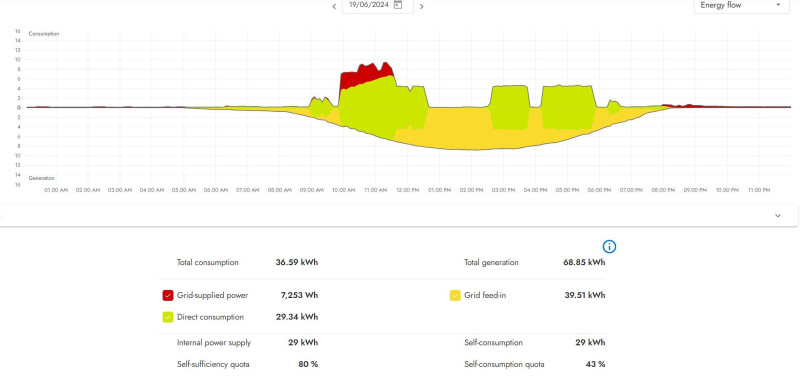Viewport: 800px width, 385px height.
Task: Toggle Direct consumption checkbox
Action: pyautogui.click(x=168, y=317)
